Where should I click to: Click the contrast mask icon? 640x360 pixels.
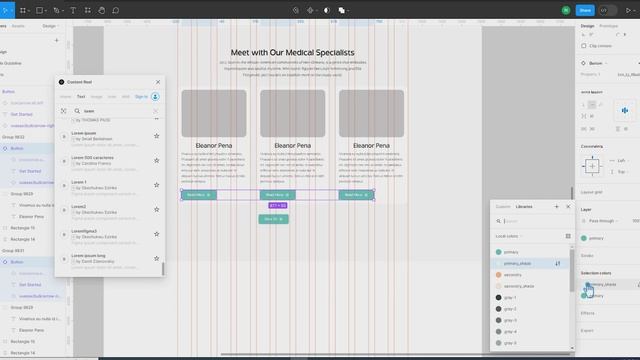(327, 10)
